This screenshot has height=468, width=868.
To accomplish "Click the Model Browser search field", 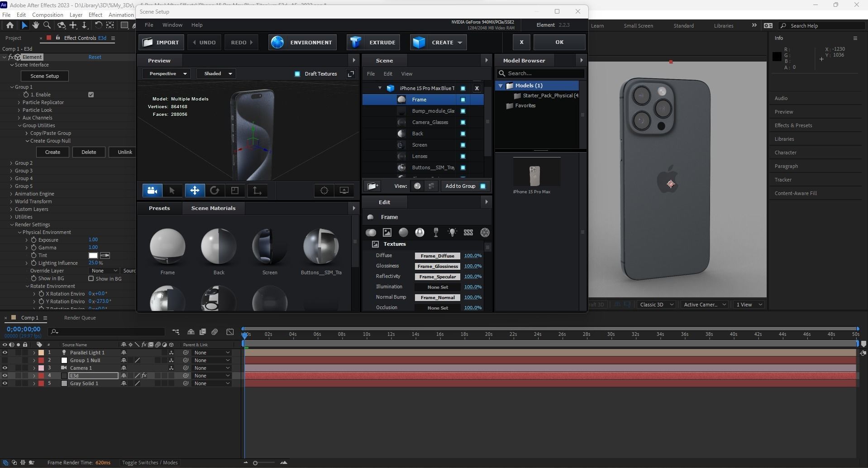I will click(541, 73).
